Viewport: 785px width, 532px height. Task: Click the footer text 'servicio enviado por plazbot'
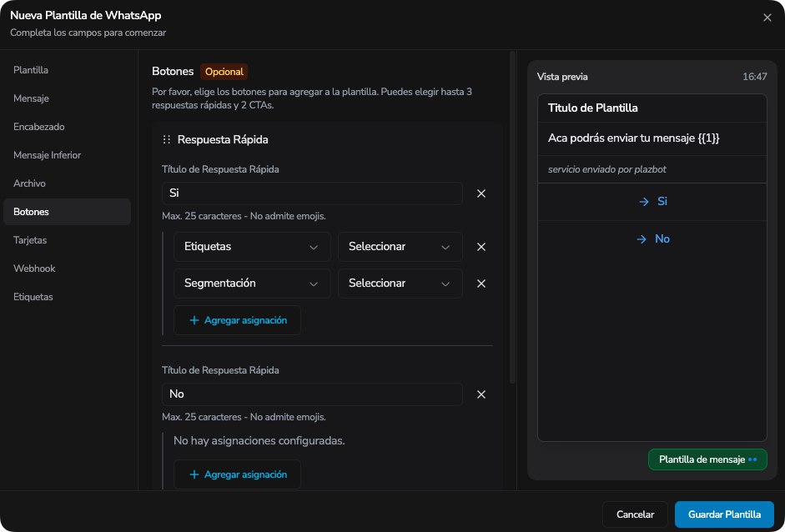(x=606, y=169)
